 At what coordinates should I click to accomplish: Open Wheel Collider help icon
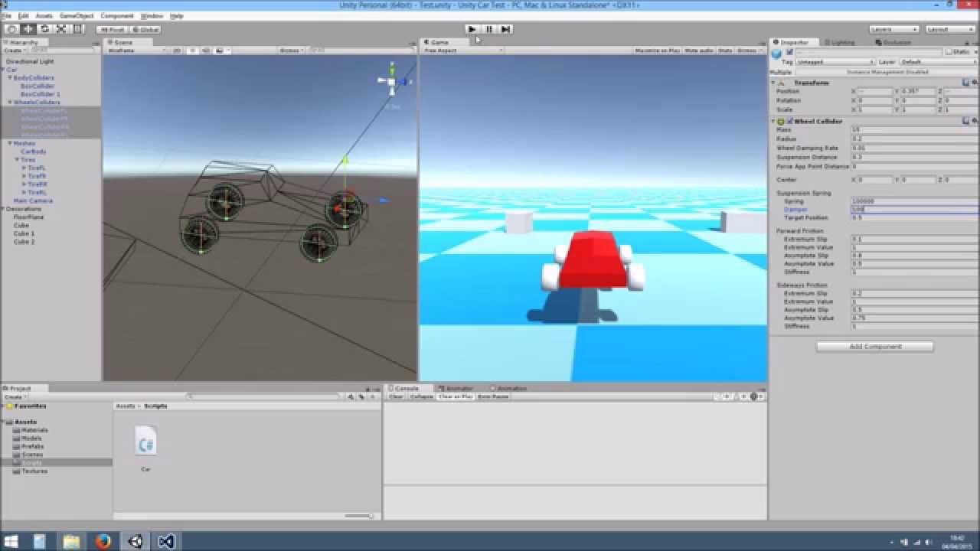point(965,121)
